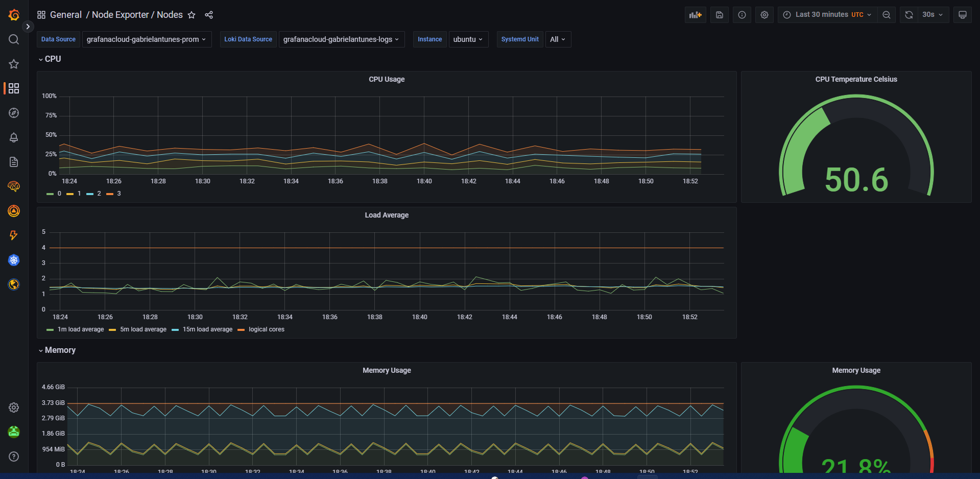Screen dimensions: 980x479
Task: Open the Starred dashboards icon
Action: point(14,64)
